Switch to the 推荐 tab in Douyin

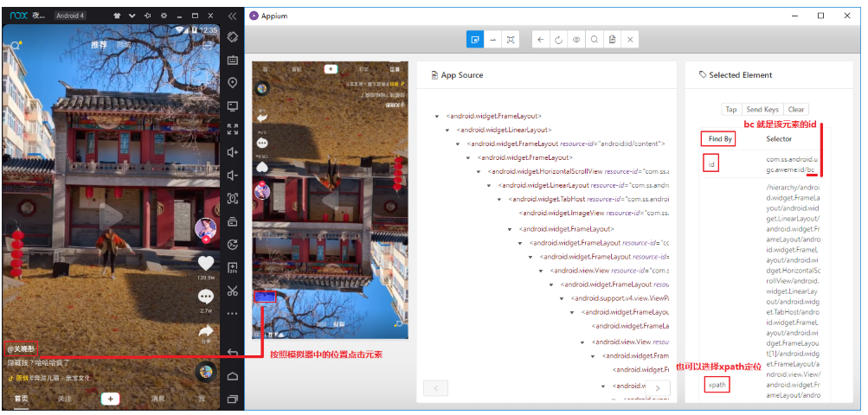100,45
